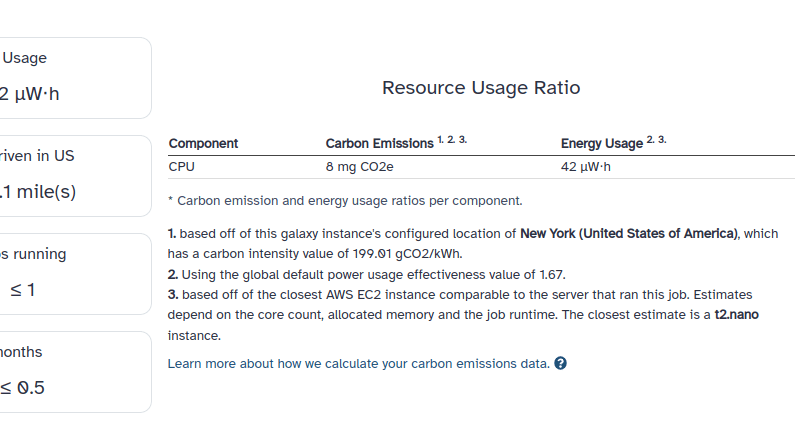Open the carbon emissions calculation link
The width and height of the screenshot is (797, 442).
point(359,364)
